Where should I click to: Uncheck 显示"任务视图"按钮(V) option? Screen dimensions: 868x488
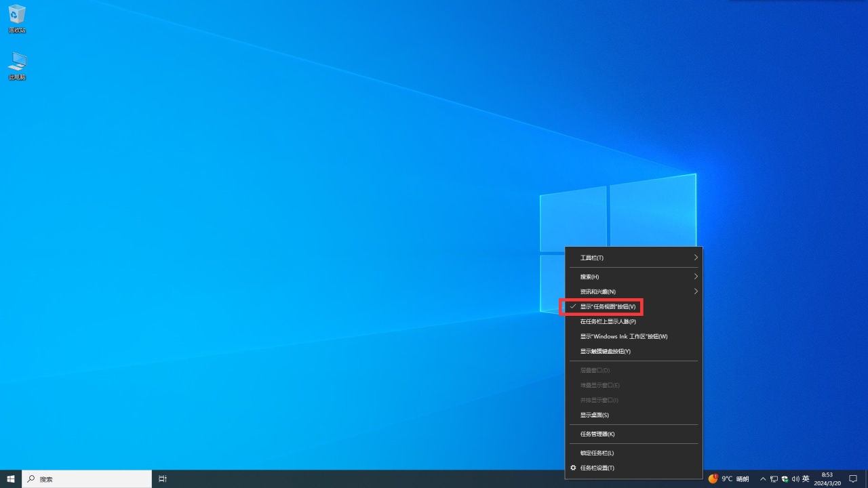click(x=634, y=306)
